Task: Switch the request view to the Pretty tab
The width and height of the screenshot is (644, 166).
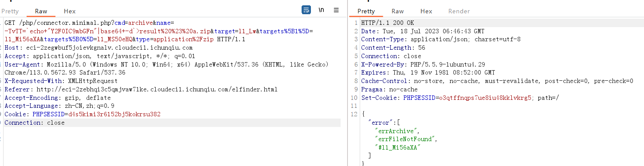Action: pos(10,11)
